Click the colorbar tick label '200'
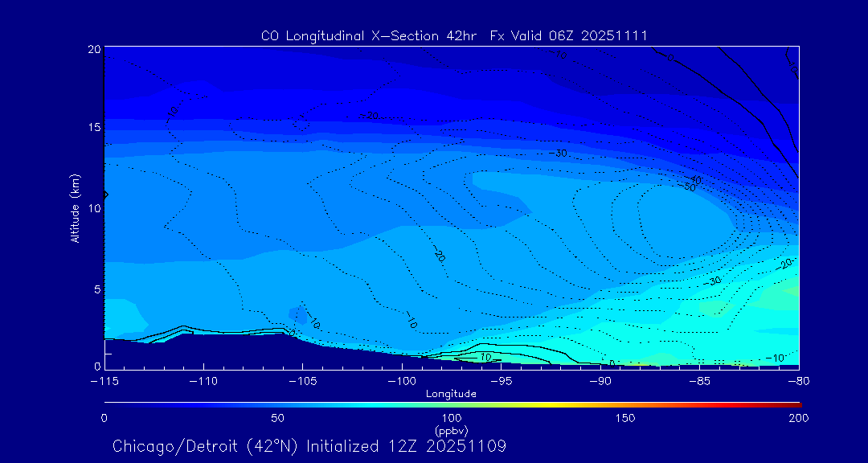Viewport: 868px width, 463px height. [798, 418]
